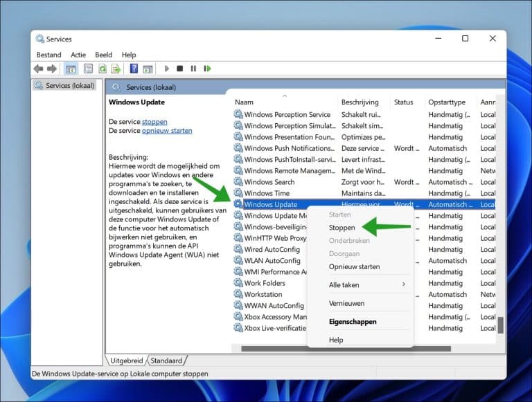Open the Properties toolbar icon
The width and height of the screenshot is (532, 402).
[x=88, y=68]
